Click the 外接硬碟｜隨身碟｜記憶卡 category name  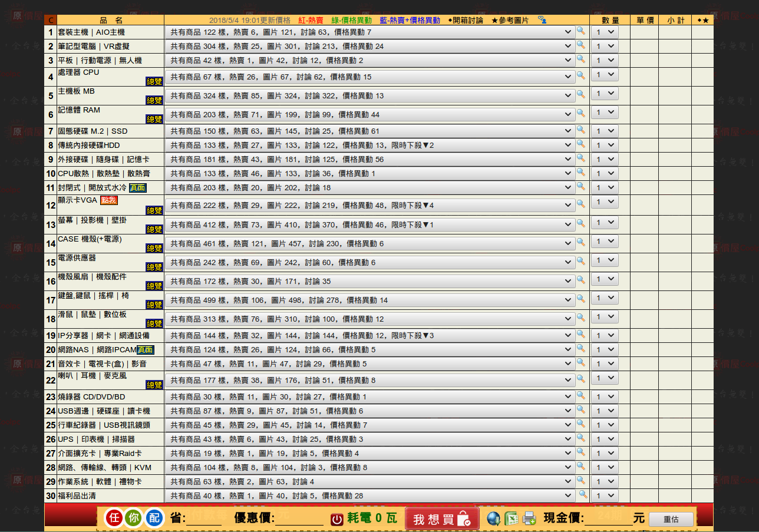[104, 160]
